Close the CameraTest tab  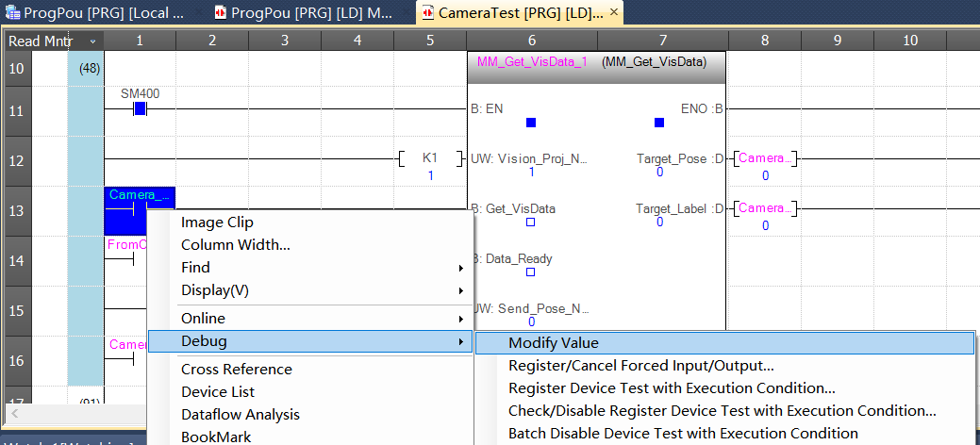coord(614,12)
